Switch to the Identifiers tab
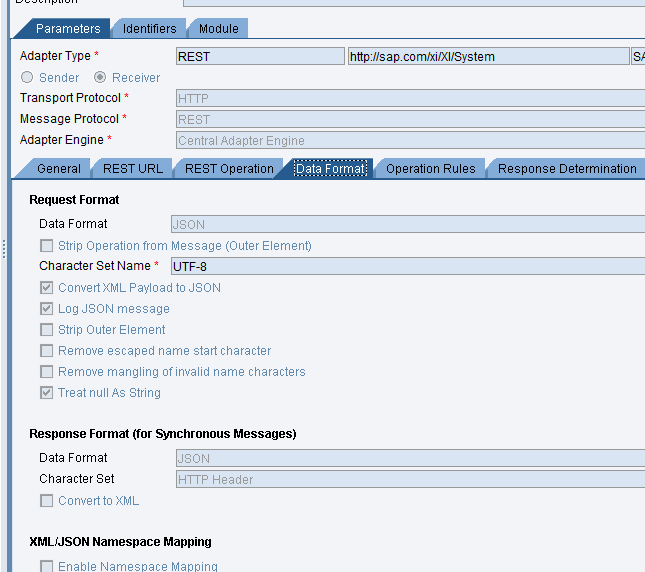Viewport: 645px width, 572px height. [x=149, y=29]
